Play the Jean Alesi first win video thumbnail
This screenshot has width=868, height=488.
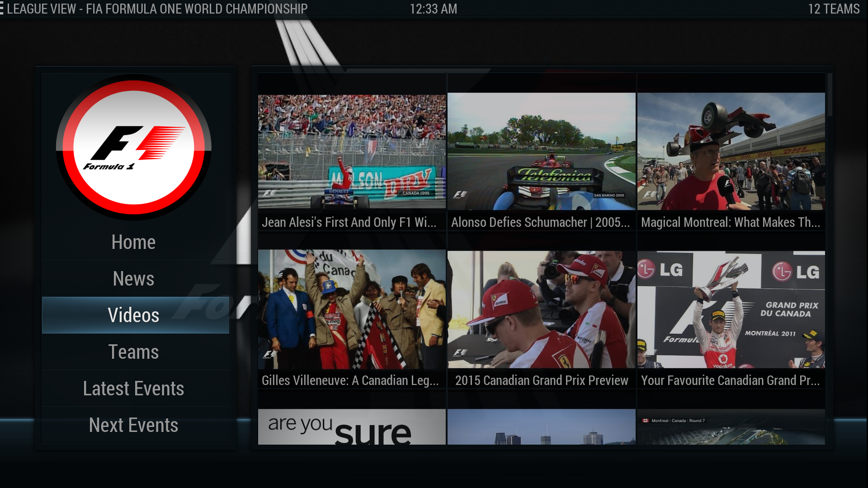(352, 152)
